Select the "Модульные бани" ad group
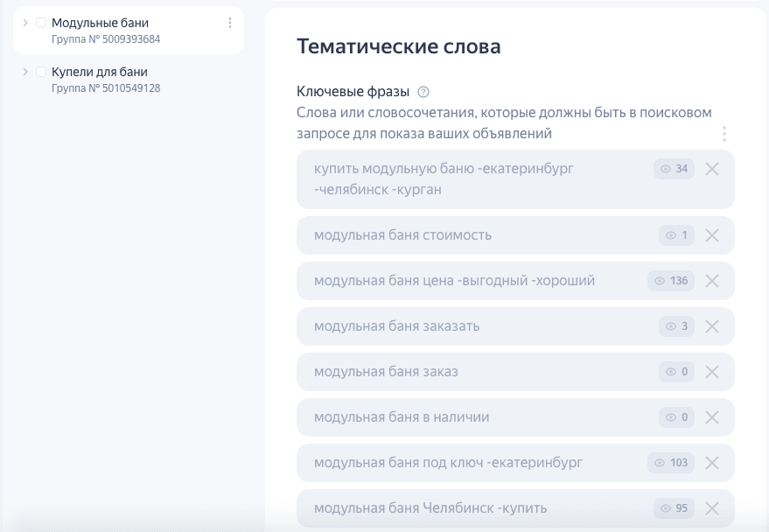This screenshot has width=769, height=532. click(x=101, y=23)
